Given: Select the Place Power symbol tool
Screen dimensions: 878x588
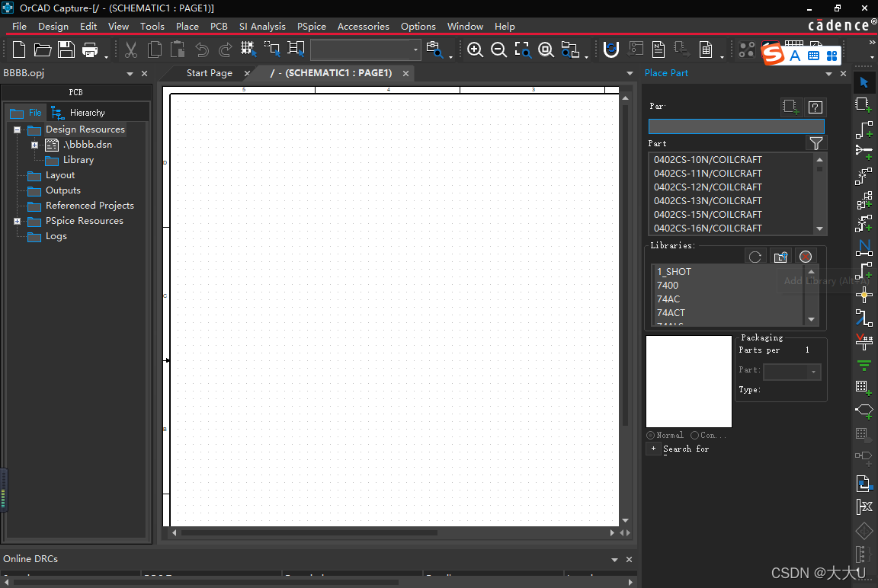Looking at the screenshot, I should (x=864, y=341).
